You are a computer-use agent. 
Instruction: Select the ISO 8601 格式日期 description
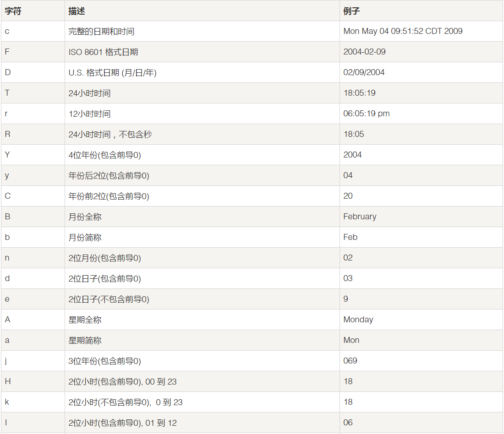point(103,52)
